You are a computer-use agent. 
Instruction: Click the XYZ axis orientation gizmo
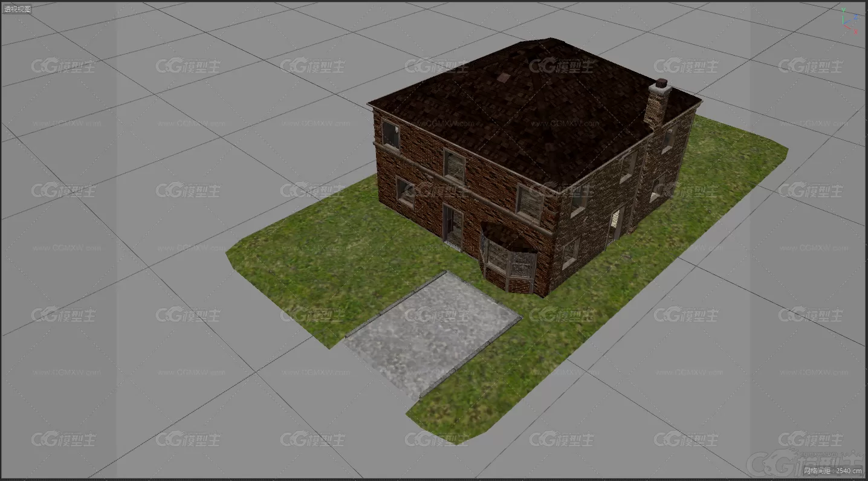[850, 20]
